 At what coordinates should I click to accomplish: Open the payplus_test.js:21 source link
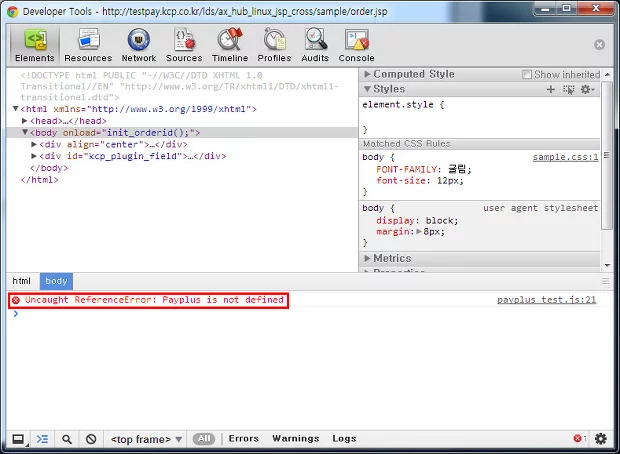546,300
